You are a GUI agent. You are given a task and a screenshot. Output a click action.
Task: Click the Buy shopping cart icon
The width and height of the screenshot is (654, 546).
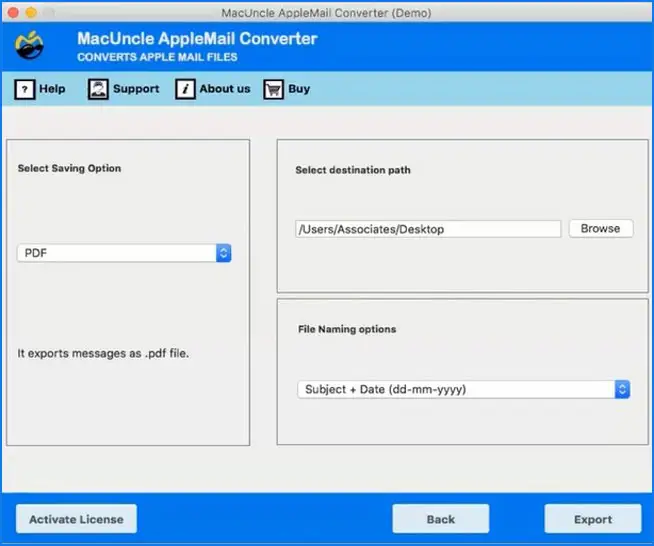(274, 89)
